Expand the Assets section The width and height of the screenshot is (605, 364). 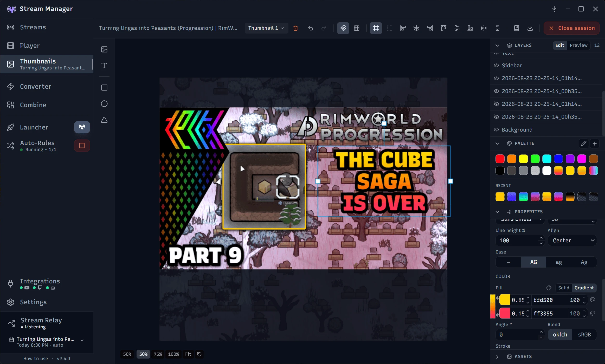497,357
